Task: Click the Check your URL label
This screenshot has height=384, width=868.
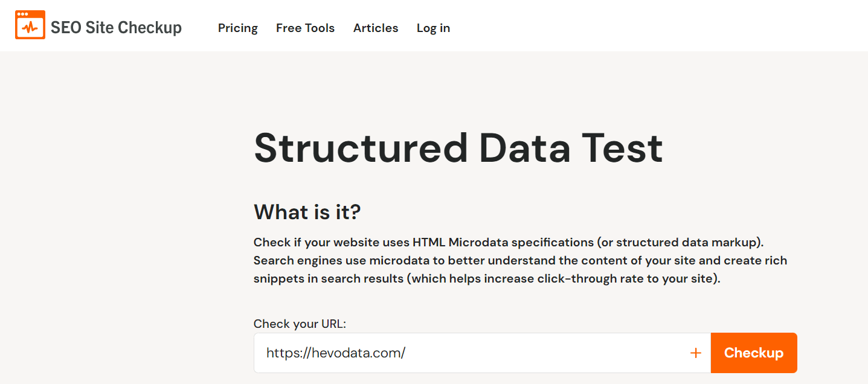Action: pos(299,324)
